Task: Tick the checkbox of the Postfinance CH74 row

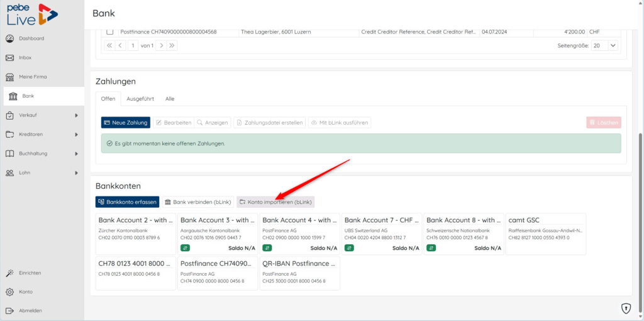Action: [x=109, y=31]
